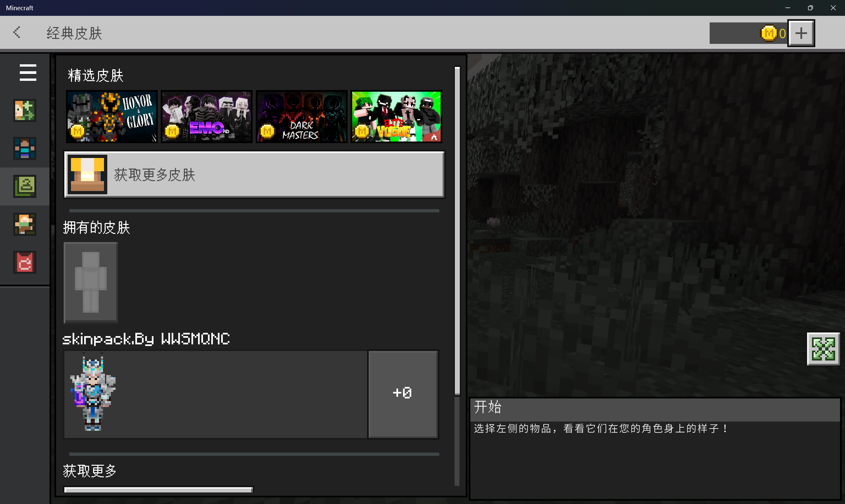Screen dimensions: 845x504
Task: Minimize the Minecraft window
Action: [x=787, y=8]
